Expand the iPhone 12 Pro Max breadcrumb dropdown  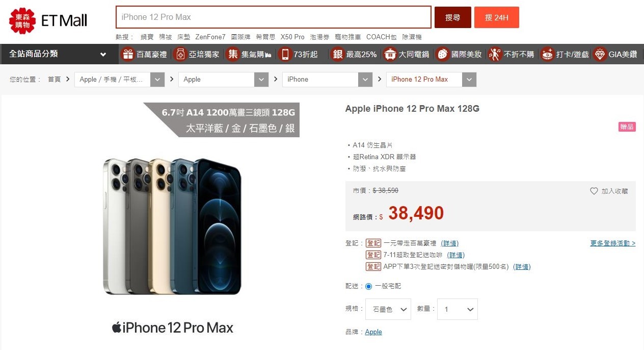469,80
